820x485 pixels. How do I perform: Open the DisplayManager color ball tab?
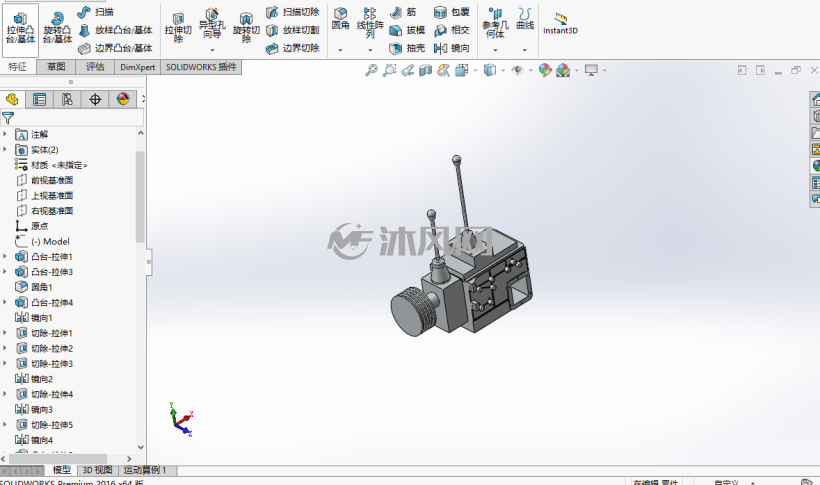point(123,99)
